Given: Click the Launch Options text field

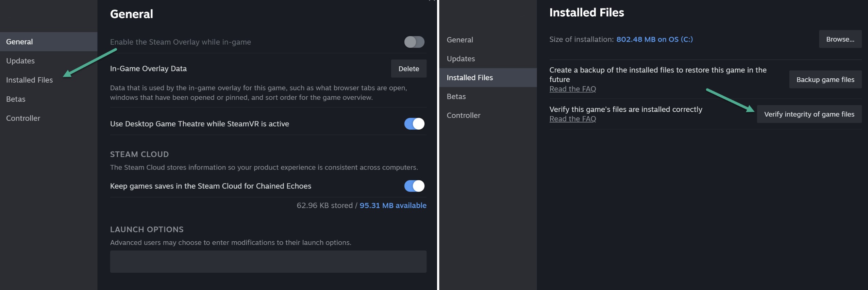Looking at the screenshot, I should [x=268, y=261].
